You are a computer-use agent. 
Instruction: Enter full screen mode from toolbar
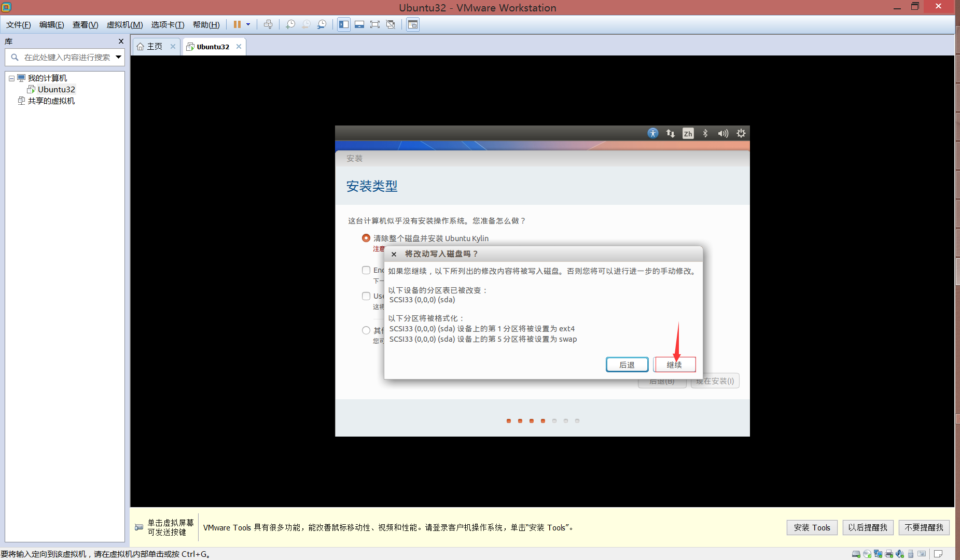[x=375, y=24]
